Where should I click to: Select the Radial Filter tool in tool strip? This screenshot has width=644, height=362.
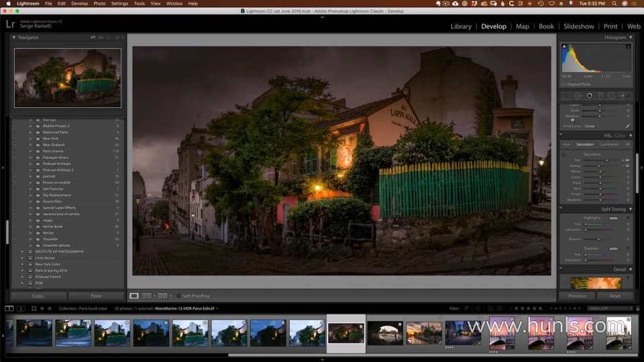click(612, 95)
